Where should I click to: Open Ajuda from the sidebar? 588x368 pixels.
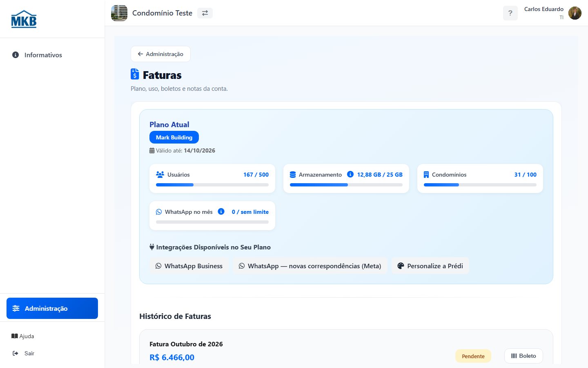23,336
